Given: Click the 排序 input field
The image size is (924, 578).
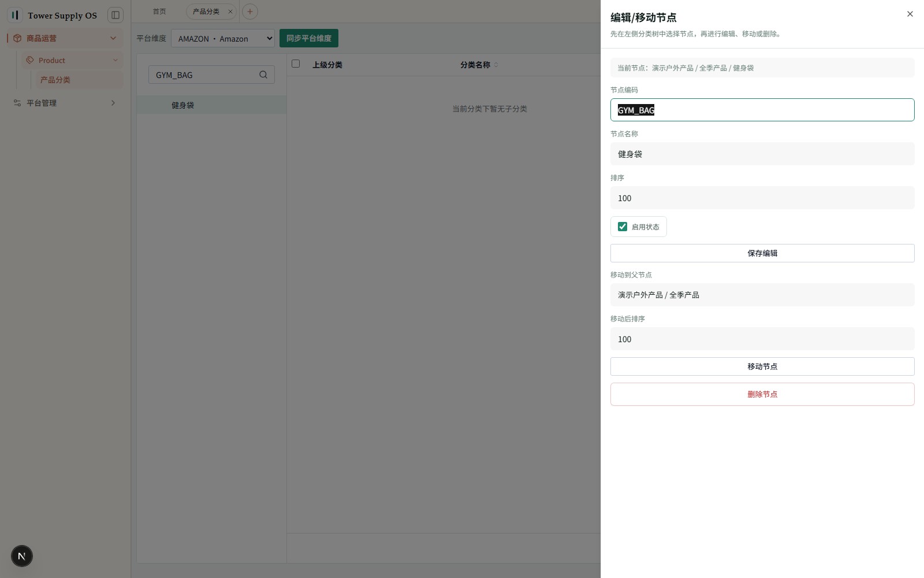Looking at the screenshot, I should pyautogui.click(x=762, y=198).
